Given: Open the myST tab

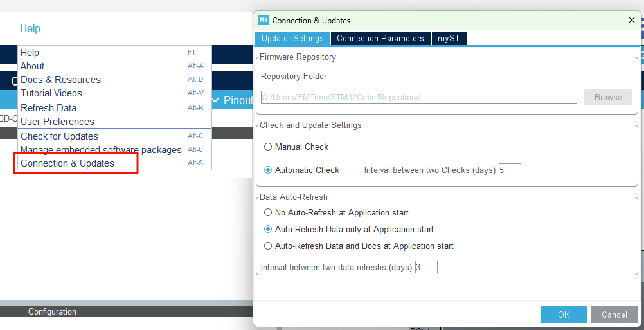Looking at the screenshot, I should pyautogui.click(x=449, y=39).
